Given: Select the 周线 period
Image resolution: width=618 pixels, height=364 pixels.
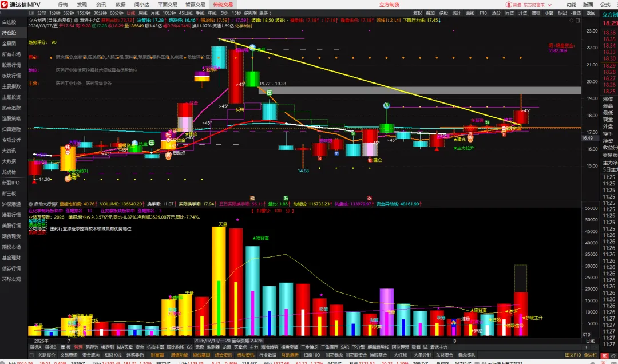Looking at the screenshot, I should 143,13.
